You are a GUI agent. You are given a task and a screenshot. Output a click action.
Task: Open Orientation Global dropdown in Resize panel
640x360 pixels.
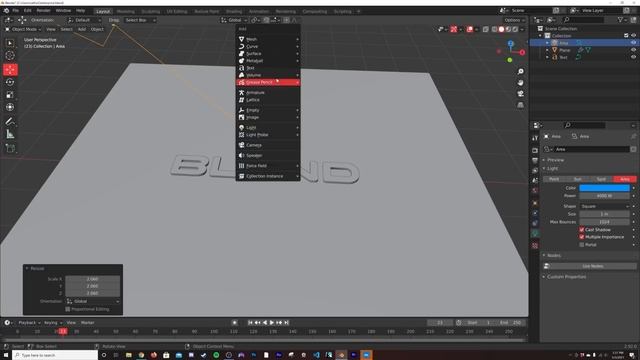(x=93, y=301)
